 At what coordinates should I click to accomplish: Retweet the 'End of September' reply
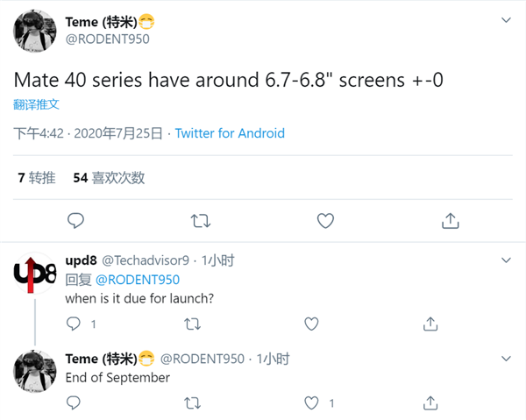point(193,403)
